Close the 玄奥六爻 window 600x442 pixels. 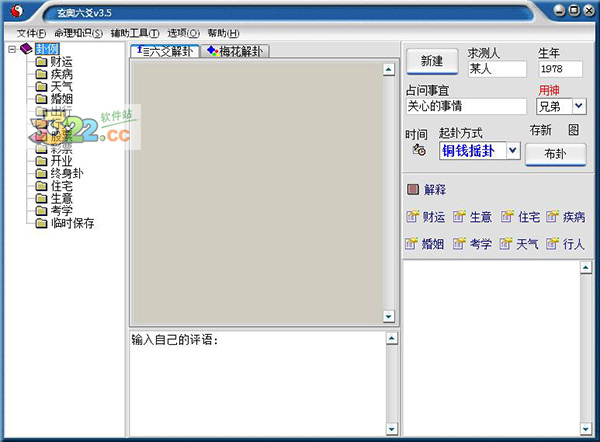click(589, 11)
